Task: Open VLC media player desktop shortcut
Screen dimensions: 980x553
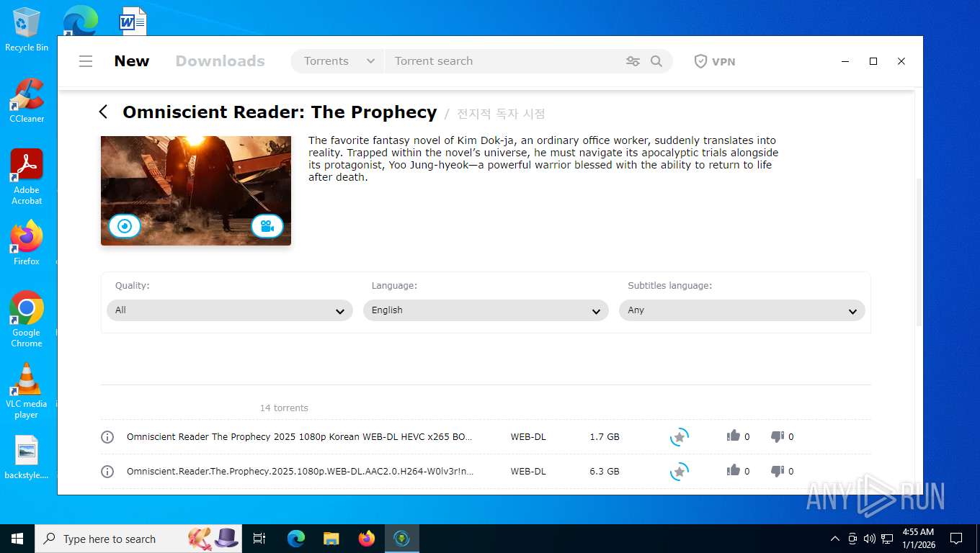Action: (27, 391)
